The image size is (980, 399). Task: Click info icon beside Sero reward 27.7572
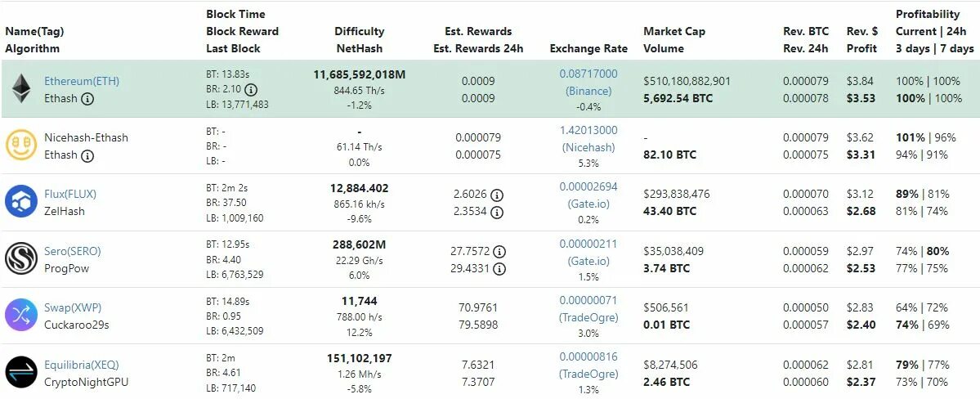click(x=500, y=252)
